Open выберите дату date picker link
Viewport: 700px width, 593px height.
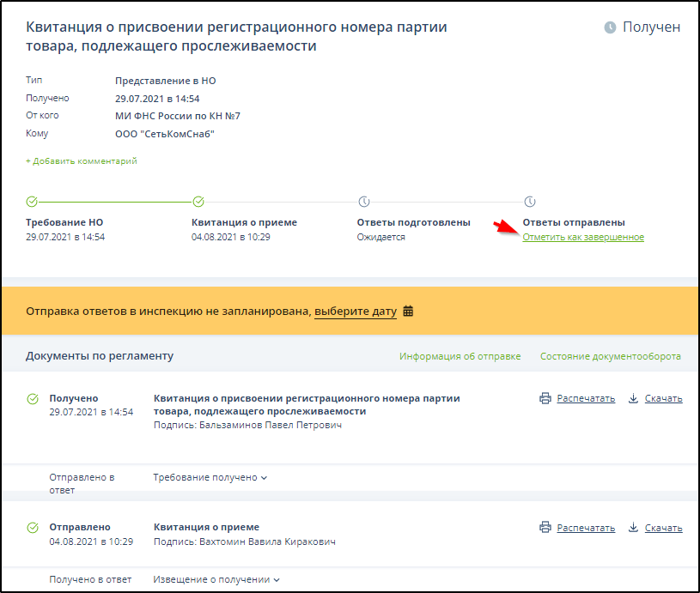click(355, 311)
